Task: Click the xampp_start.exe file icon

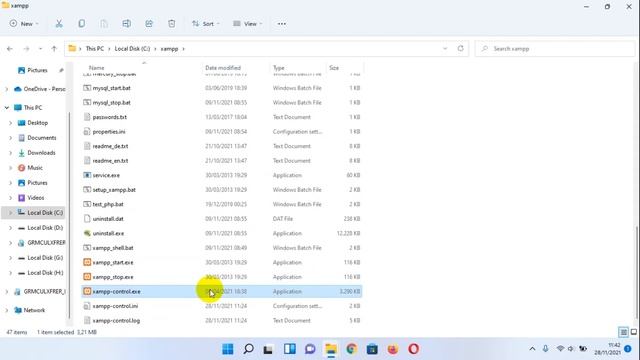Action: tap(87, 262)
